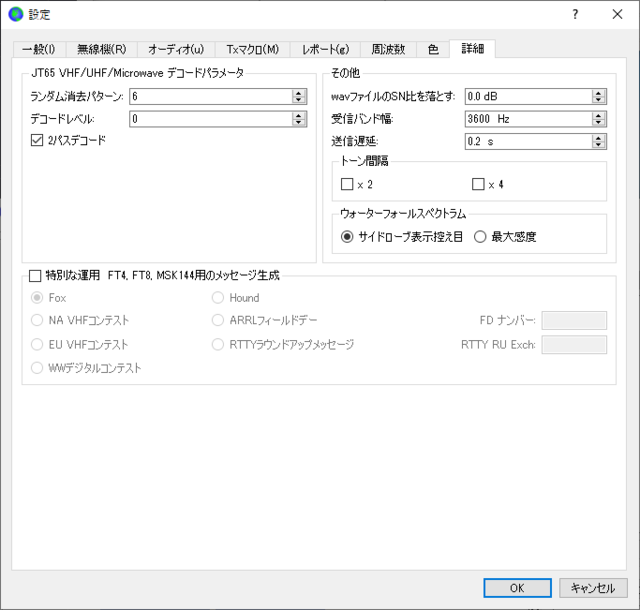The height and width of the screenshot is (610, 640).
Task: Decrease wavファイルのSN比 dB with down arrow
Action: [x=598, y=100]
